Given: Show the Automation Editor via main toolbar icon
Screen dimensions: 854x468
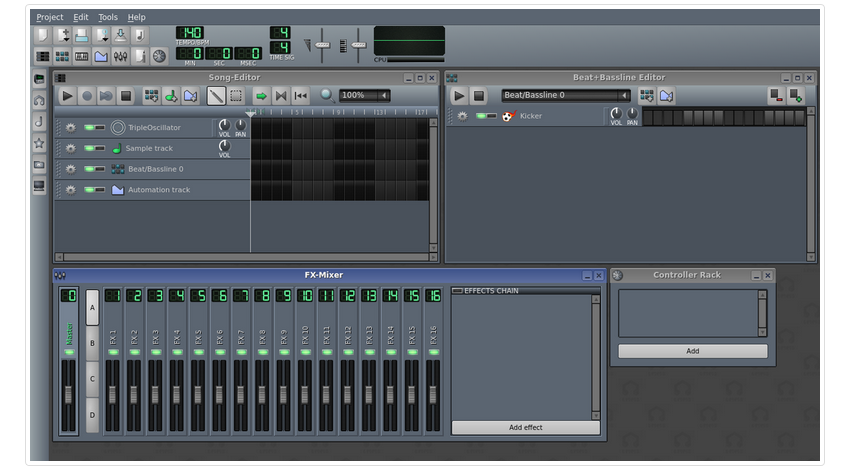Looking at the screenshot, I should (x=101, y=56).
